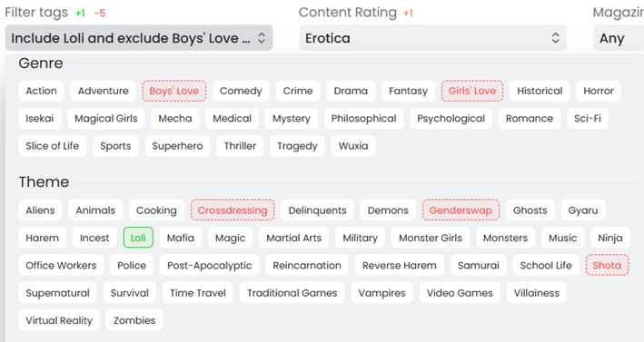644x342 pixels.
Task: Toggle the excluded Crossdressing tag
Action: 233,210
